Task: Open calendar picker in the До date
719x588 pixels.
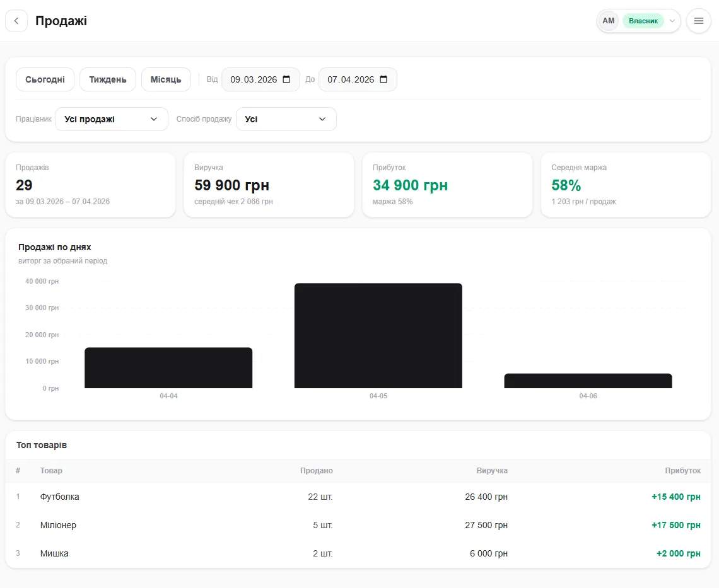Action: click(384, 79)
